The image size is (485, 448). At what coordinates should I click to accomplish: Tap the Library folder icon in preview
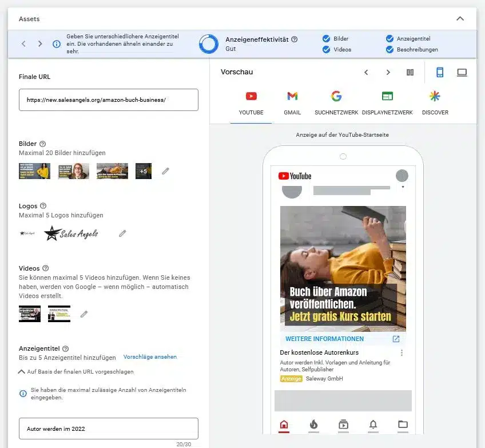[403, 425]
